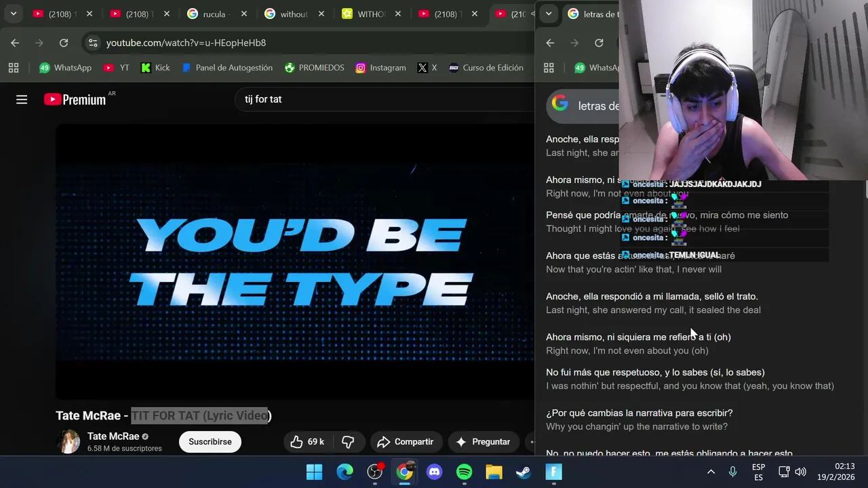Image resolution: width=868 pixels, height=488 pixels.
Task: Switch to the 'without' Google tab
Action: [x=293, y=14]
